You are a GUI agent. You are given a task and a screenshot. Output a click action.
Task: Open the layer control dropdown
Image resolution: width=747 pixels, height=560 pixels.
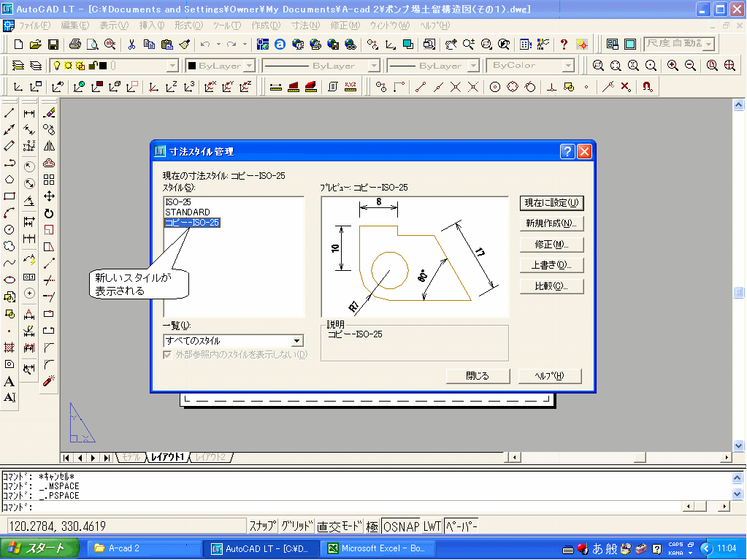pos(173,66)
